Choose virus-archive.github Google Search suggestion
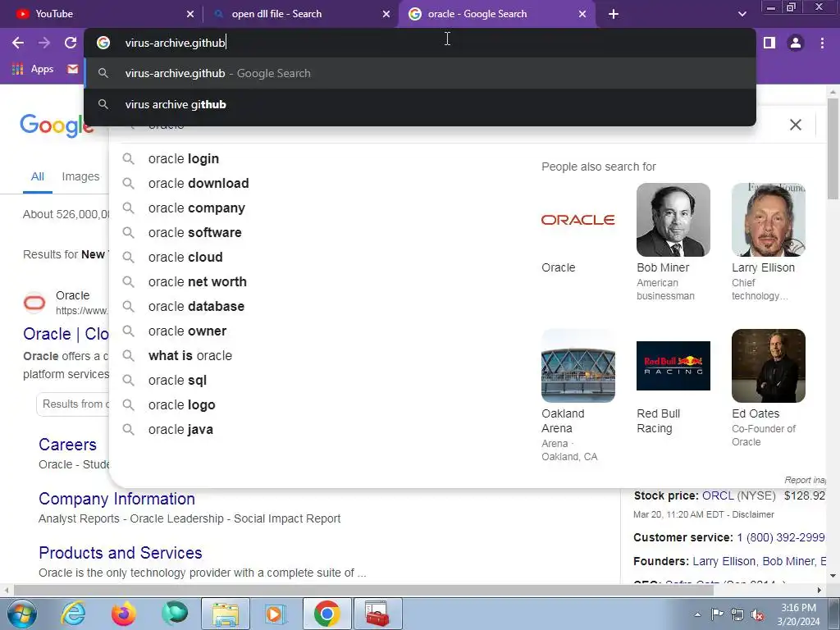This screenshot has width=840, height=630. click(x=420, y=73)
